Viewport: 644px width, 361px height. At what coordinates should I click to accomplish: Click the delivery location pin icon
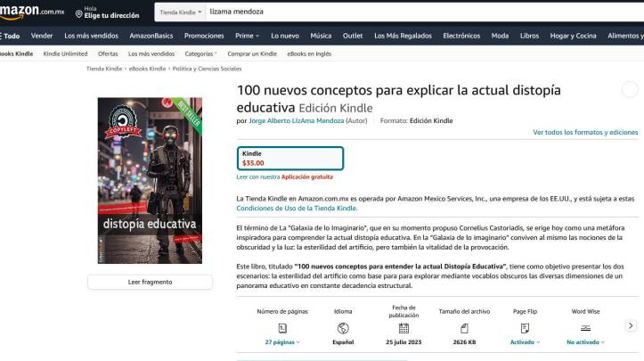tap(79, 12)
